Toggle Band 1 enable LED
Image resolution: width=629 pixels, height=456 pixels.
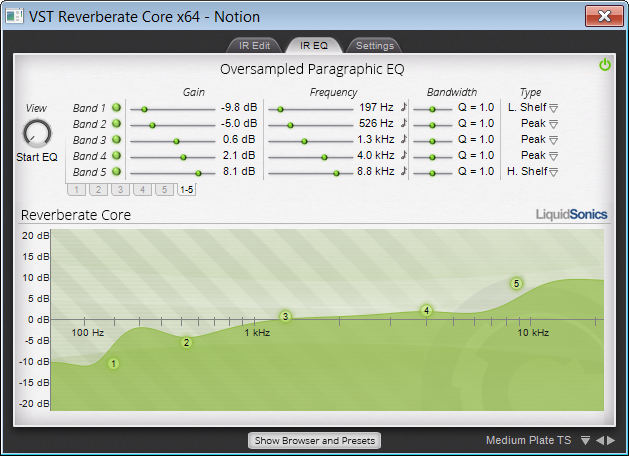[x=116, y=107]
